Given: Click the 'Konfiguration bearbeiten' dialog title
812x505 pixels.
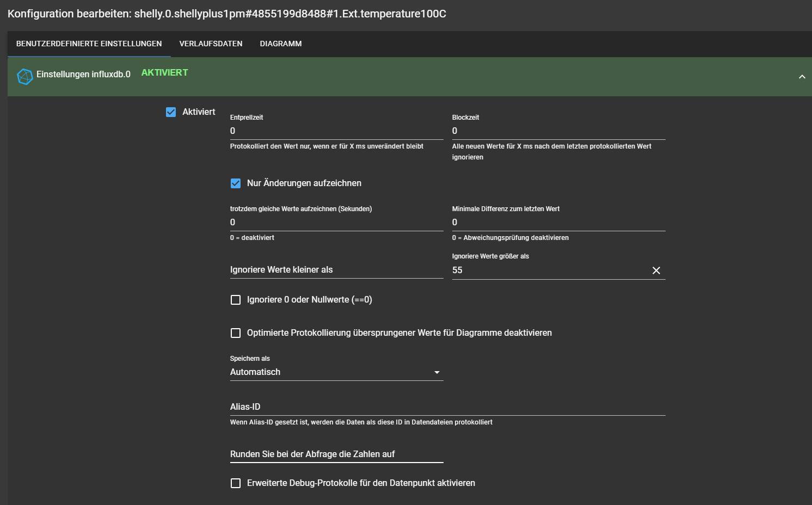Looking at the screenshot, I should point(227,14).
